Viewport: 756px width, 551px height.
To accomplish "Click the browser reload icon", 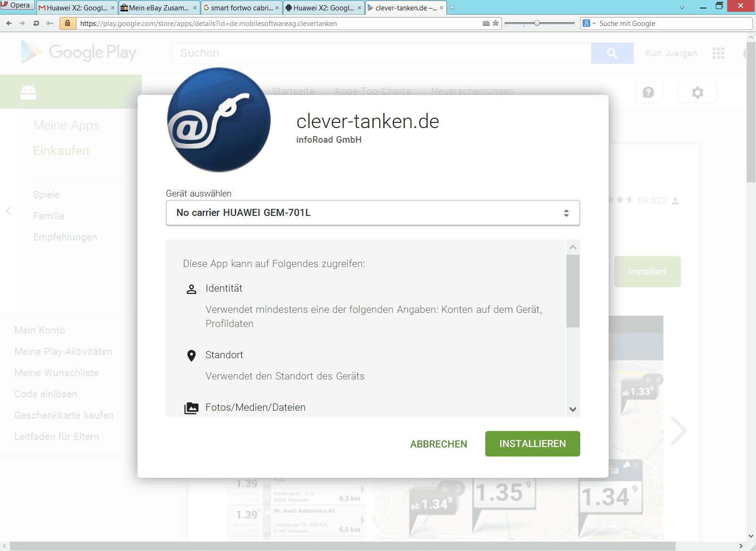I will click(x=36, y=23).
